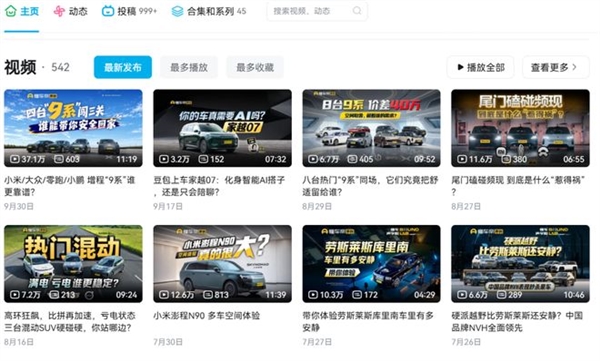Click the 9月17日 date text

(168, 206)
